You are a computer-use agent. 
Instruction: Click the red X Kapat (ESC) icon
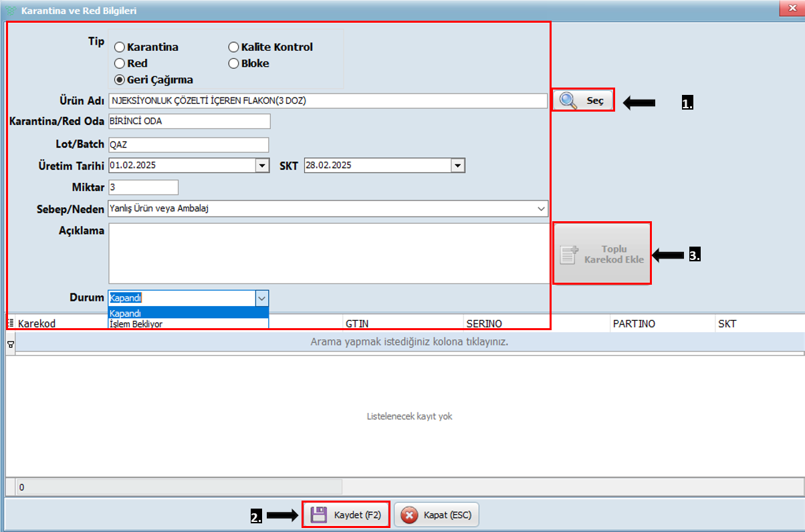coord(410,515)
